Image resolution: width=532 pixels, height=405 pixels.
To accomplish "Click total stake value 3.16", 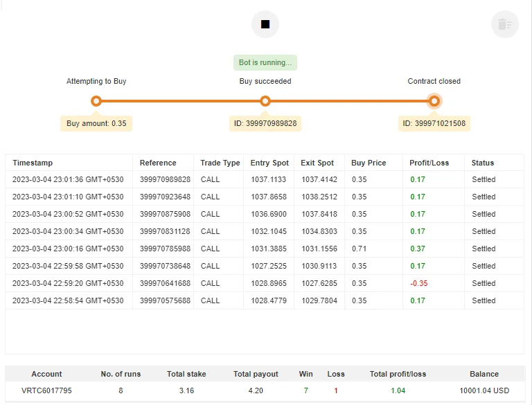I will click(186, 390).
